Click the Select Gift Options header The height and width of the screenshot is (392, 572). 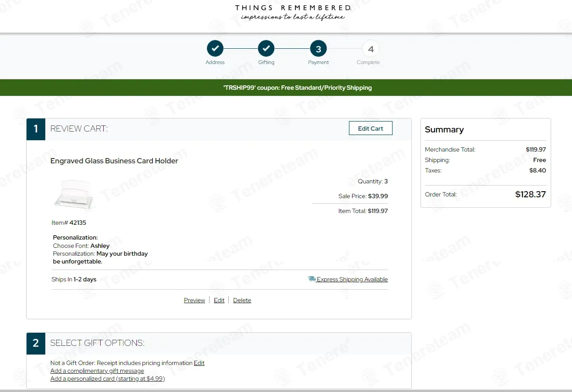point(97,343)
